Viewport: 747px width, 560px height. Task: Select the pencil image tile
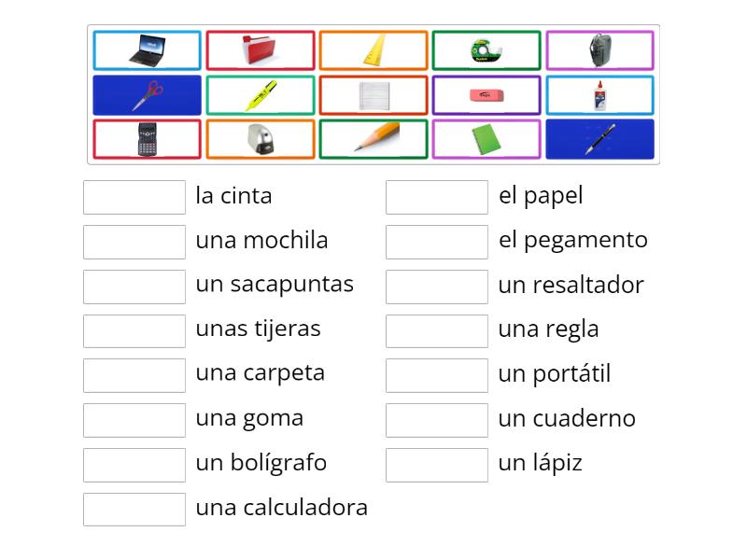click(373, 138)
